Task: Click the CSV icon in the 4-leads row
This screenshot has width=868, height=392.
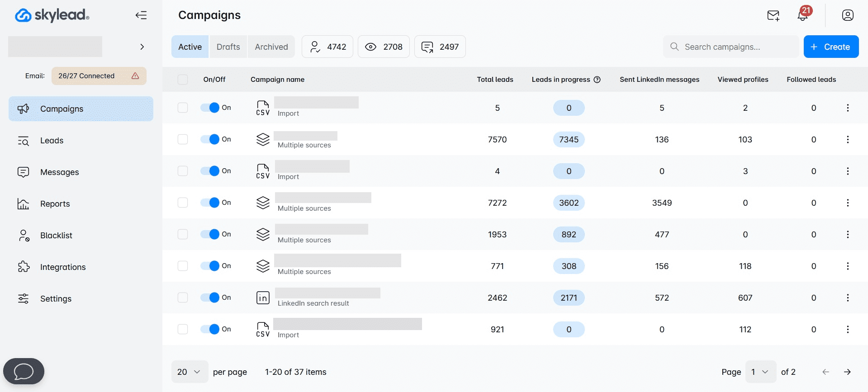Action: 263,171
